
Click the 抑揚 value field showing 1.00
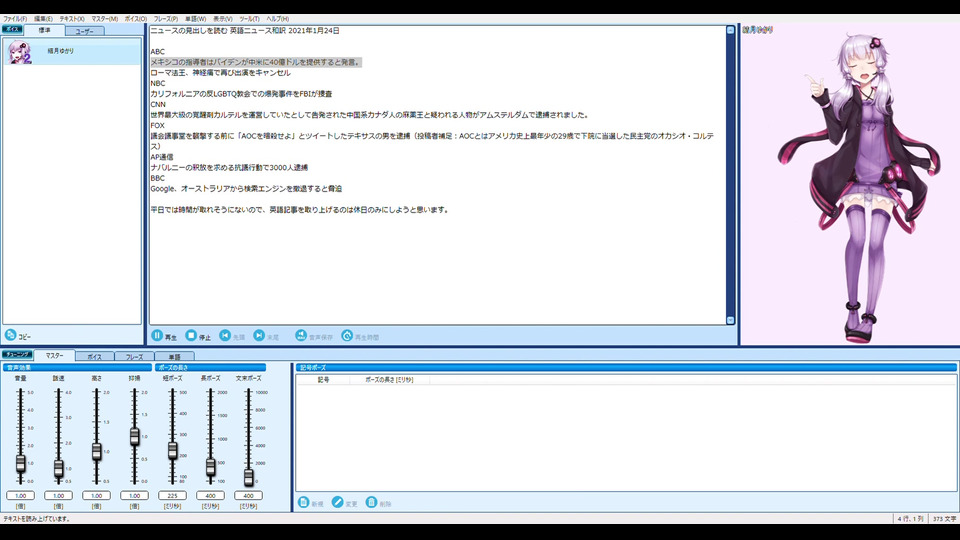134,495
